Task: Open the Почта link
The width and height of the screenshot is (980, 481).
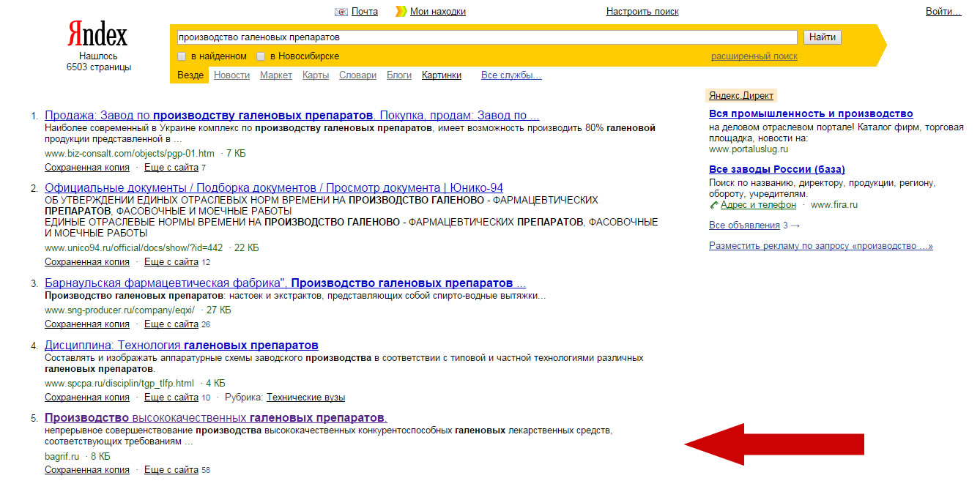Action: pos(365,12)
